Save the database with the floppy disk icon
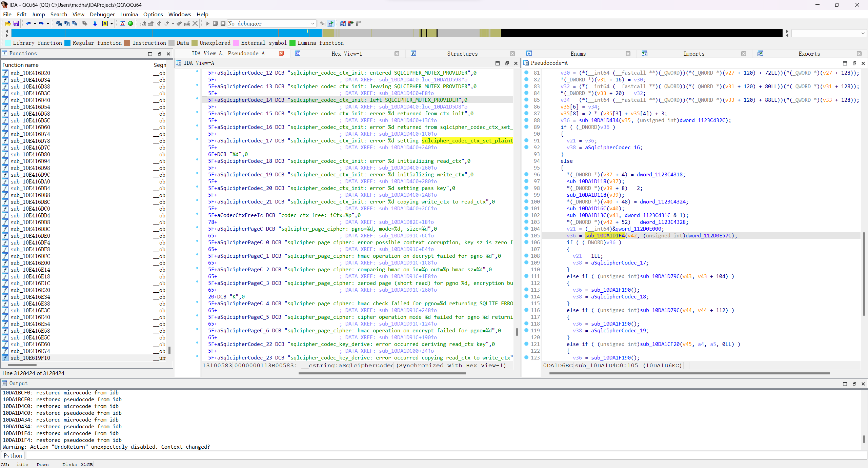This screenshot has width=868, height=468. (16, 23)
